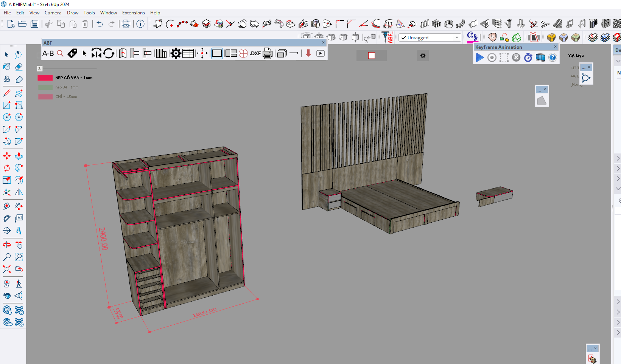
Task: Click the red down arrow in ABF toolbar
Action: pos(308,53)
